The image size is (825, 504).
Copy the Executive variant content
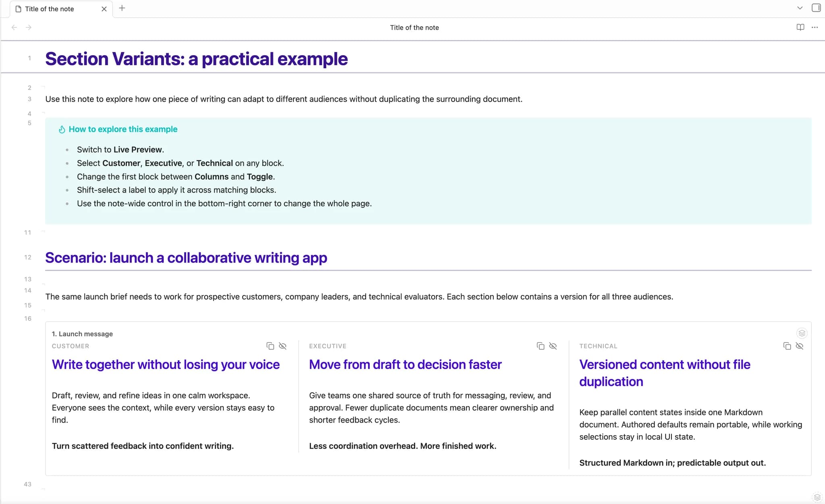pos(540,346)
